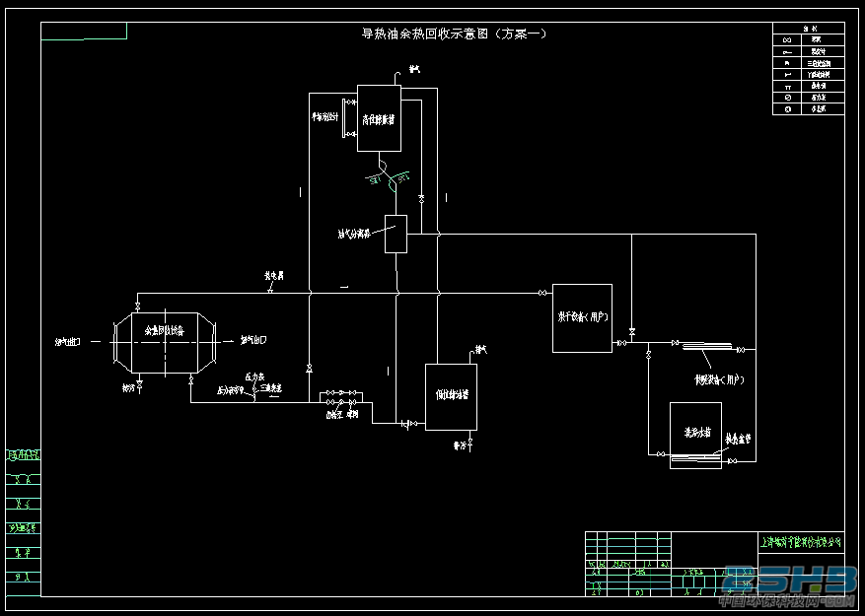865x616 pixels.
Task: Select the 烘干设备(用户) drying equipment box
Action: 582,317
